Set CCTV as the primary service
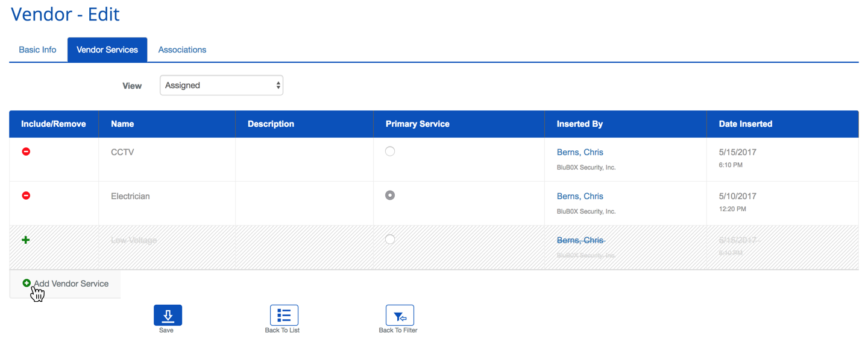The width and height of the screenshot is (868, 344). [x=390, y=151]
